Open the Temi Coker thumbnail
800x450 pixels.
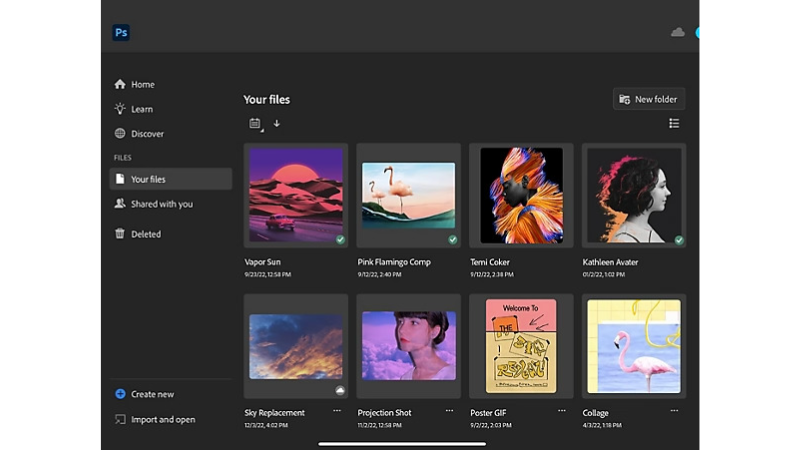(521, 195)
